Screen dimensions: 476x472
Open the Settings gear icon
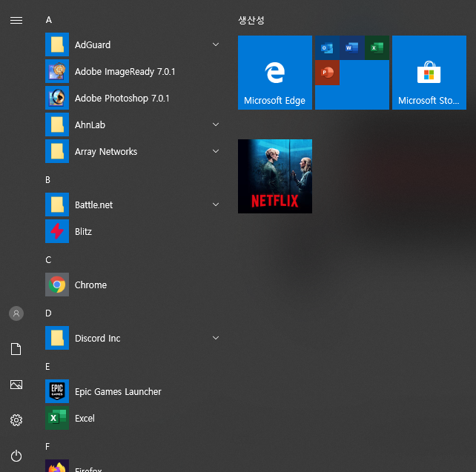16,420
